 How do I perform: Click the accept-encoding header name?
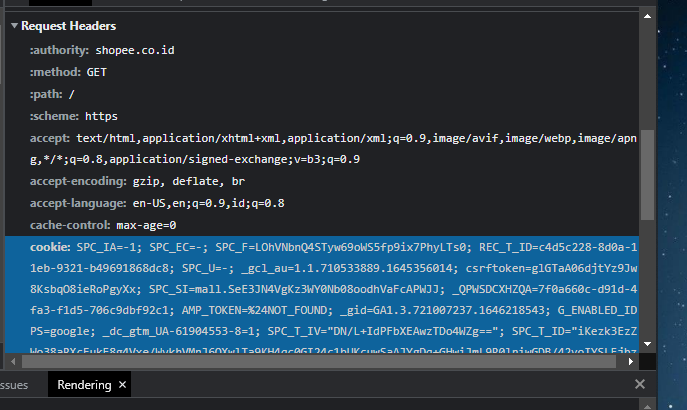click(x=78, y=181)
